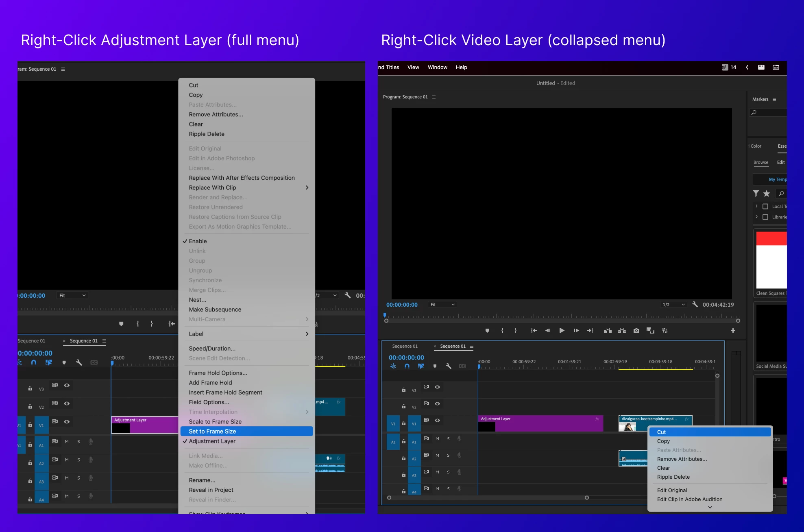Toggle Snap magnet icon in right timeline
The image size is (804, 532).
tap(407, 366)
